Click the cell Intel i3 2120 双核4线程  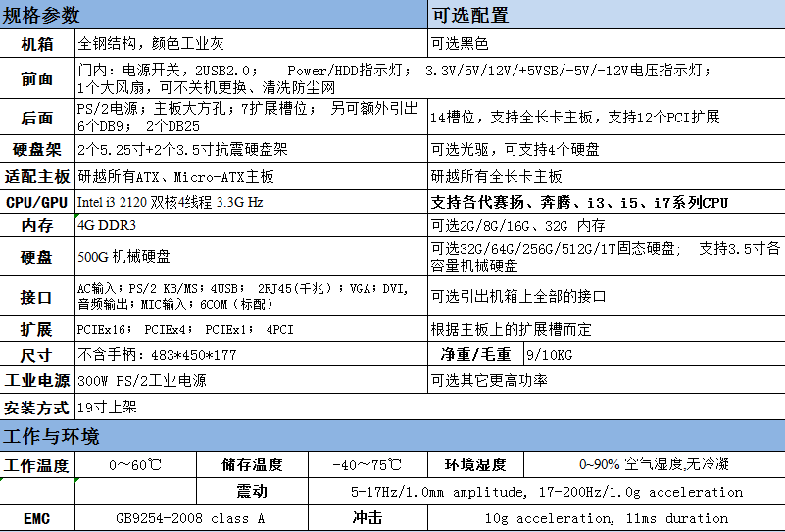tap(251, 202)
